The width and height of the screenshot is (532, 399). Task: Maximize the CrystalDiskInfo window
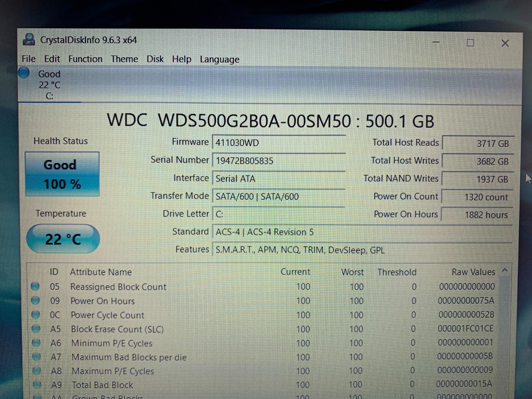tap(470, 43)
